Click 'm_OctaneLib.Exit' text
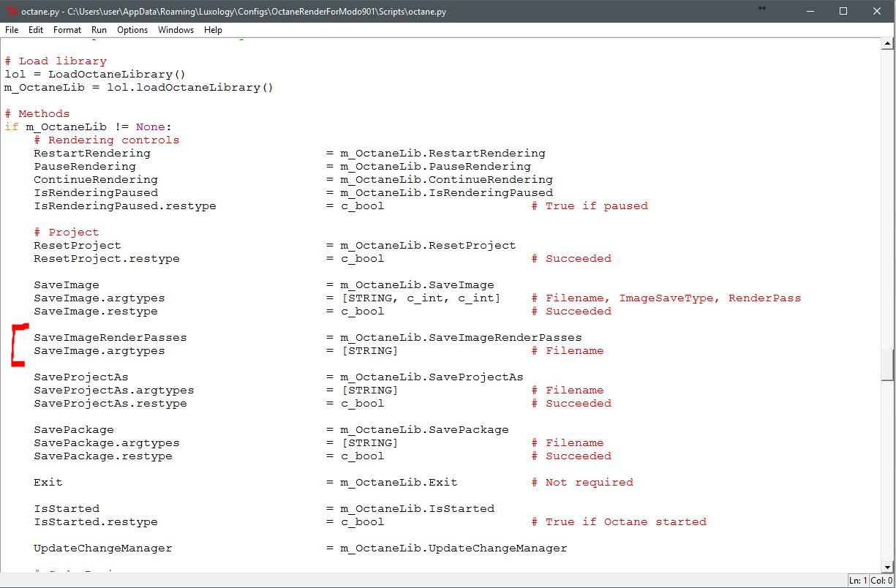This screenshot has height=588, width=896. (x=399, y=483)
